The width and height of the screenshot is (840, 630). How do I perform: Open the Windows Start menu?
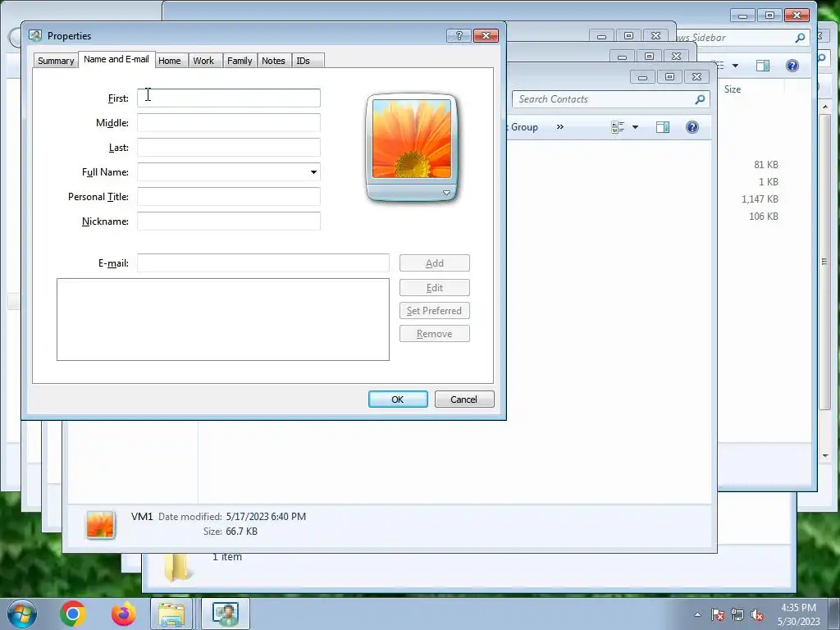click(22, 614)
